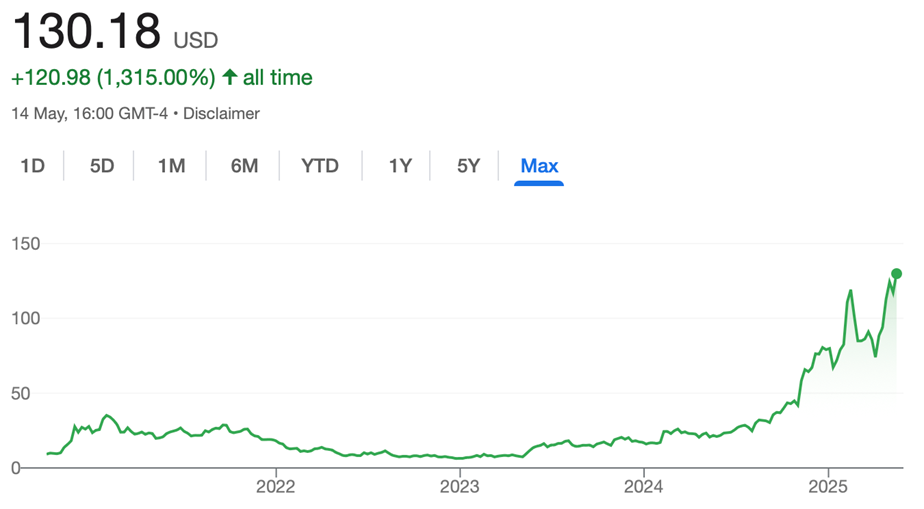Click the 150 y-axis label
The image size is (924, 509).
tap(25, 244)
